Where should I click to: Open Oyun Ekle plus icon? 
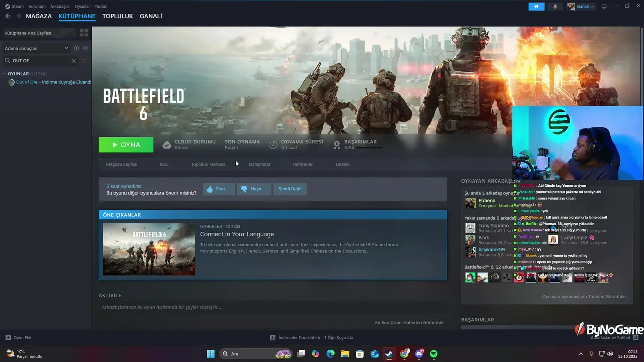pyautogui.click(x=8, y=337)
